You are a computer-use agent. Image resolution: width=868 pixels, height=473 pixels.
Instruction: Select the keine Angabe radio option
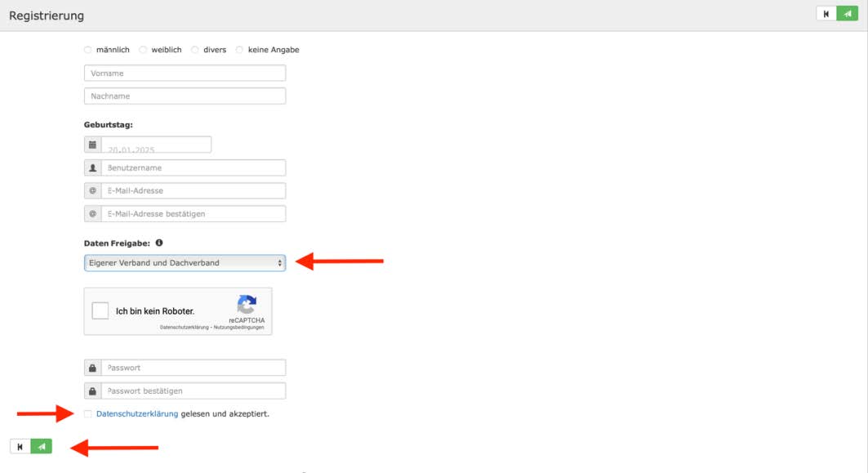[239, 50]
